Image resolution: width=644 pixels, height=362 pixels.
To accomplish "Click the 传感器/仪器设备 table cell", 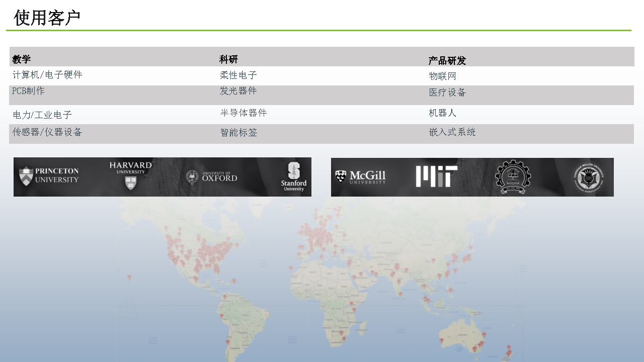I will click(x=47, y=132).
